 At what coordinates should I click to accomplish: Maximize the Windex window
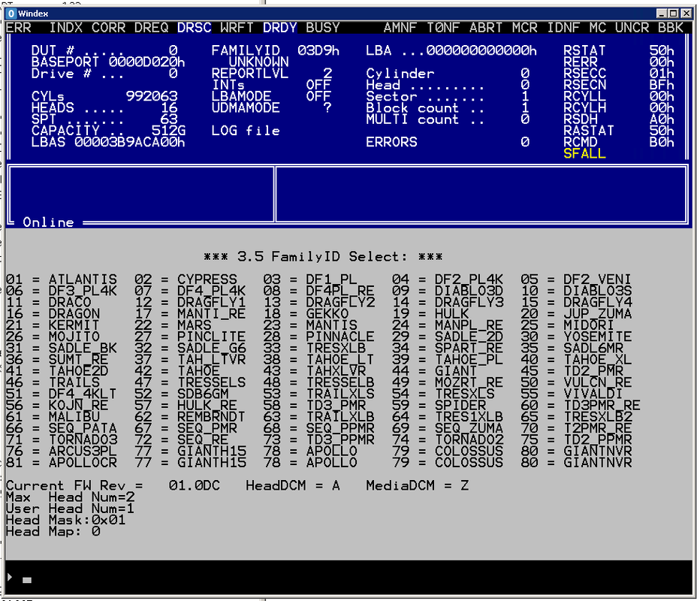click(673, 14)
